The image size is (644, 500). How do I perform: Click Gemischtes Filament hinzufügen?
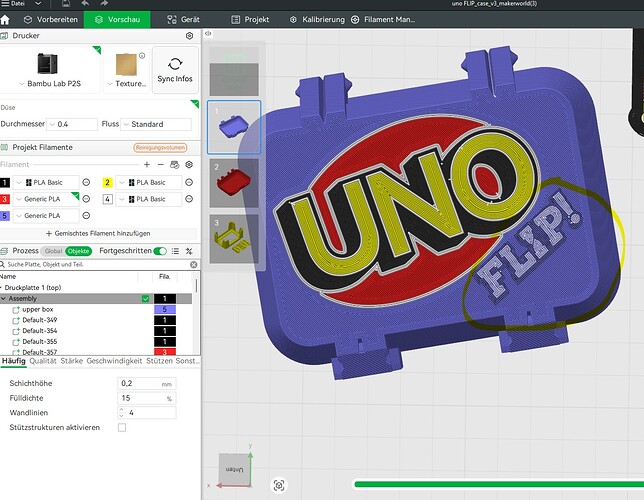tap(98, 233)
